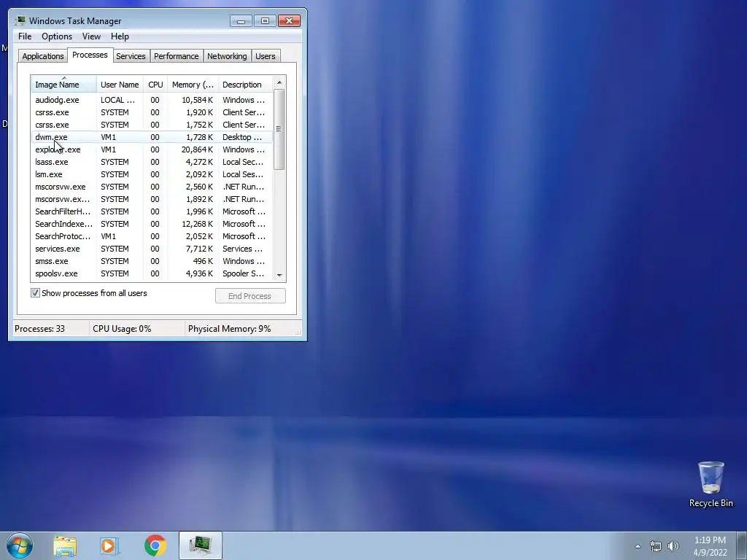Click the process list scroll up arrow

pyautogui.click(x=279, y=82)
